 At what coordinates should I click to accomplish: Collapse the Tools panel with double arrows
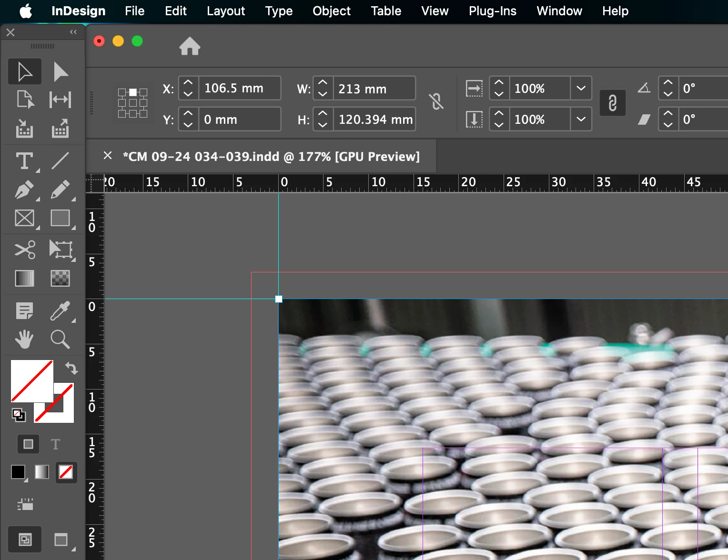73,32
